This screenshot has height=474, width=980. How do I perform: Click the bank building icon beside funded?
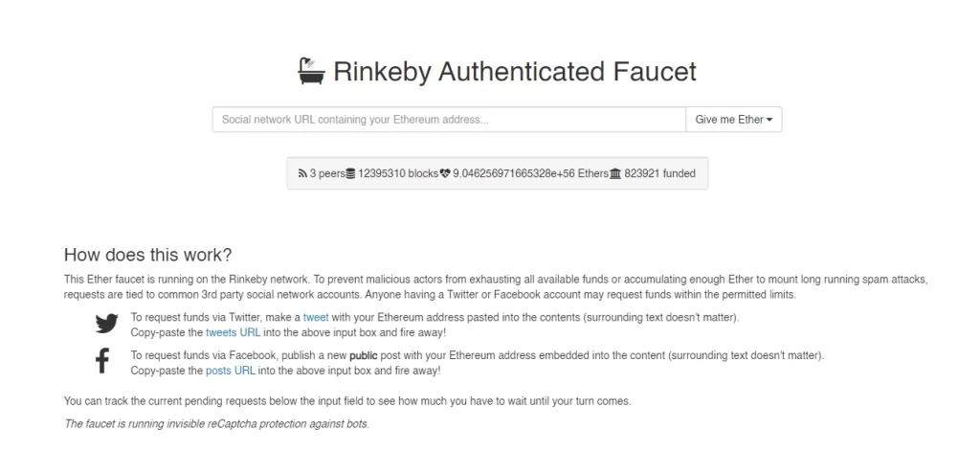click(615, 174)
